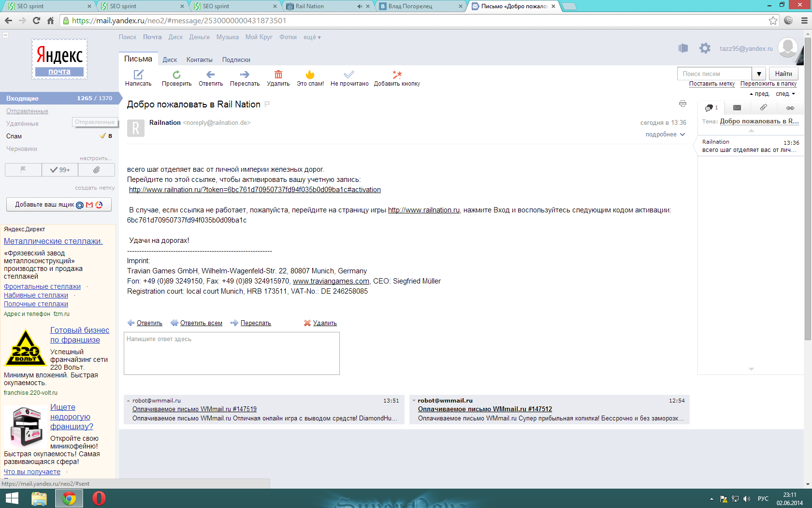Click создать метку link
This screenshot has height=508, width=812.
pos(95,188)
